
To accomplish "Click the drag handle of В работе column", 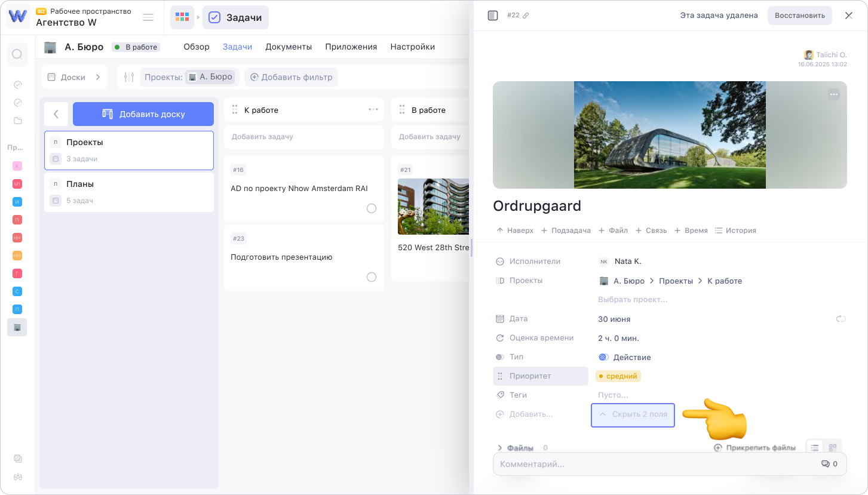I will (402, 110).
